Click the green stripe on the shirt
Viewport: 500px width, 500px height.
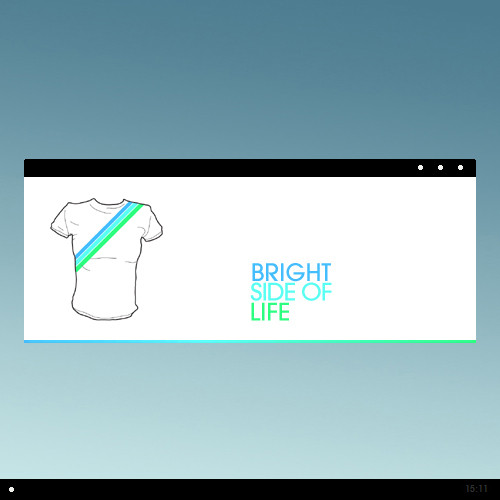(x=111, y=237)
